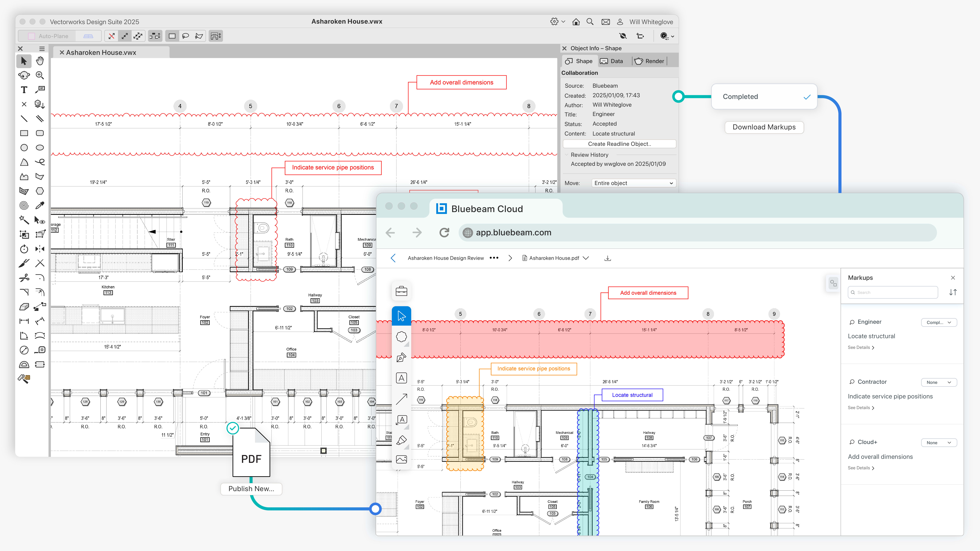Open tool palette hamburger menu
This screenshot has height=551, width=980.
[42, 49]
